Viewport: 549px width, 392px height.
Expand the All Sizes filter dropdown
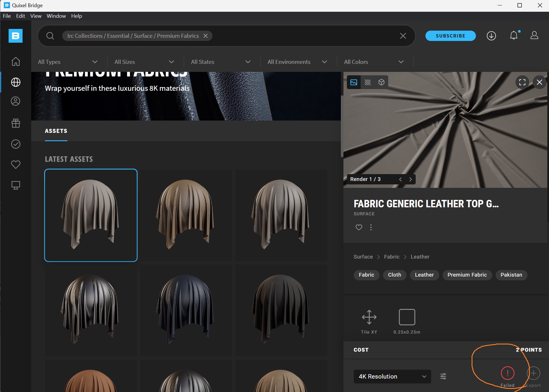[x=144, y=62]
